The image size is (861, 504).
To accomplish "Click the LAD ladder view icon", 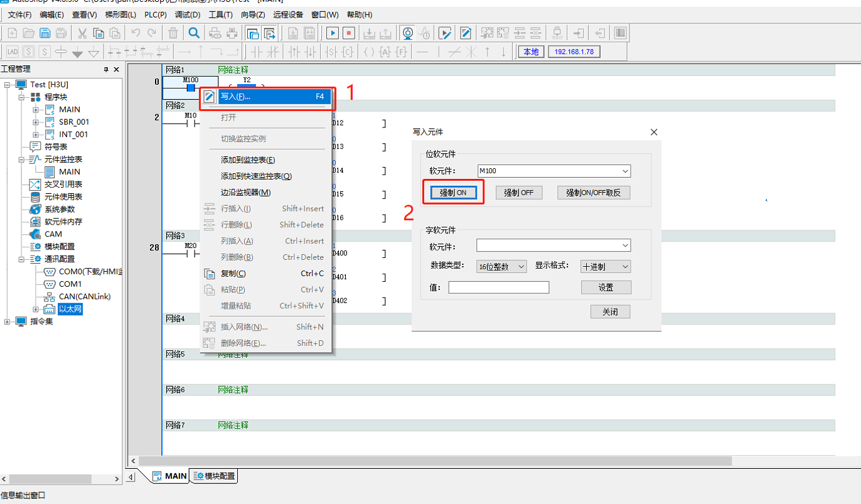I will [x=13, y=51].
